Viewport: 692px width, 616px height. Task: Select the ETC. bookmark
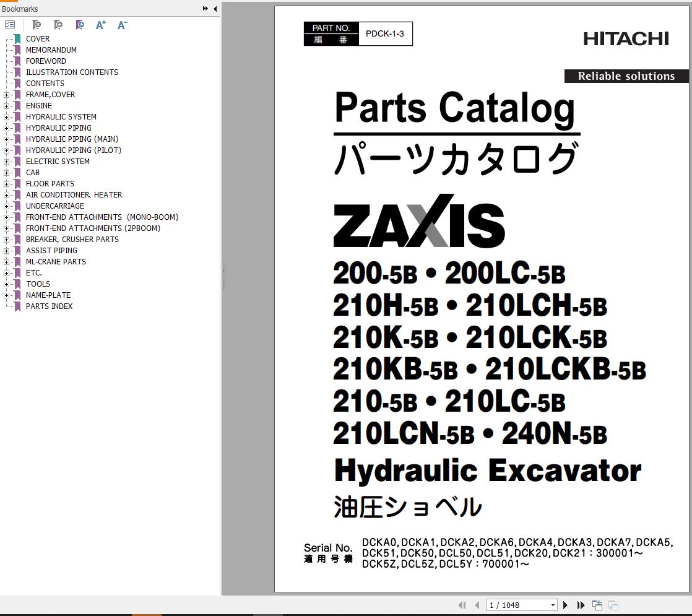tap(33, 273)
